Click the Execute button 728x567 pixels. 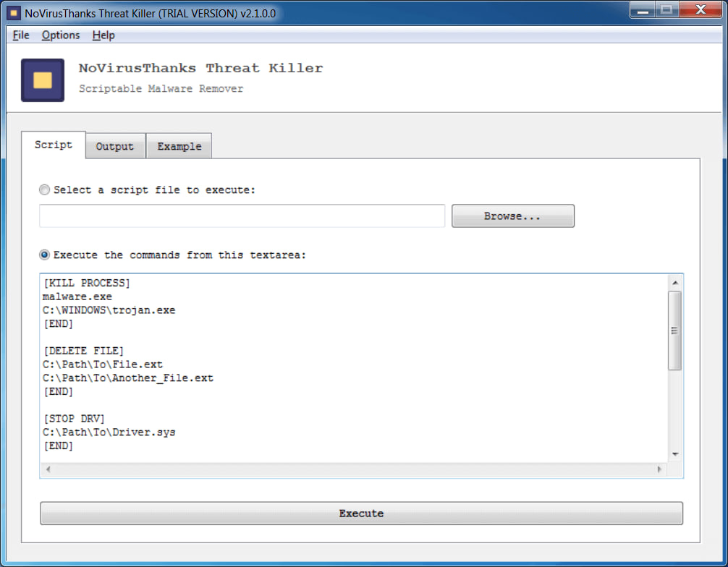coord(361,513)
